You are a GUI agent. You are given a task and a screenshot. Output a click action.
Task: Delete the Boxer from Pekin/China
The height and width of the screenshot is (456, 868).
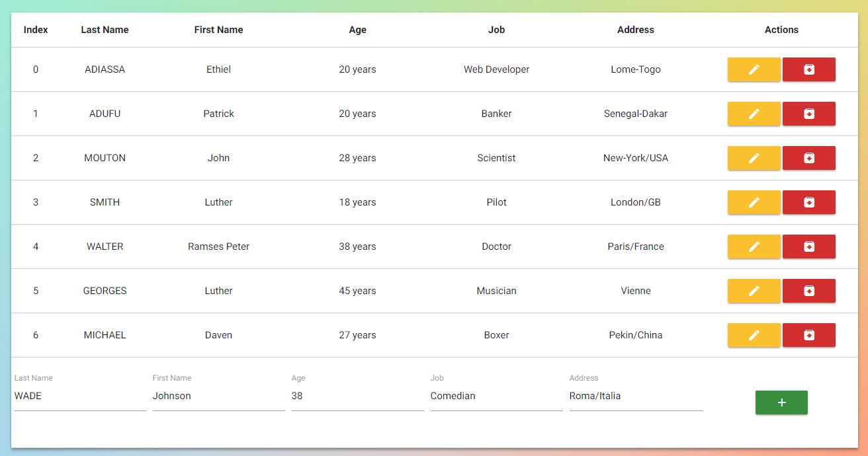pyautogui.click(x=809, y=335)
